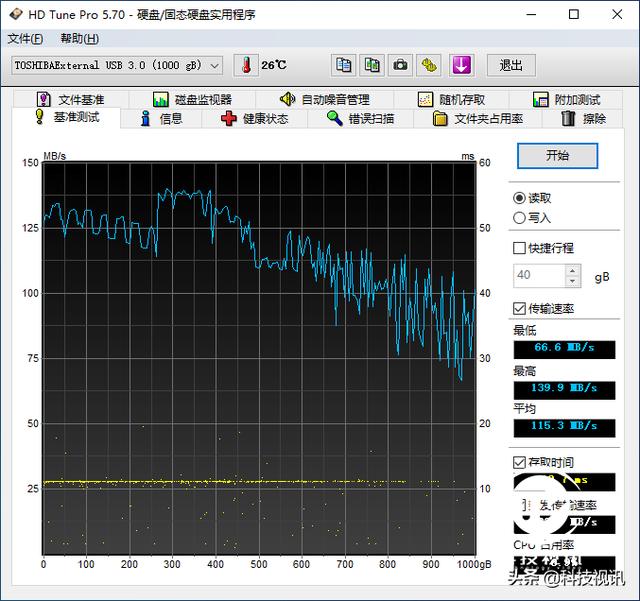Open the 附加测试 extra tests tab

(x=566, y=99)
